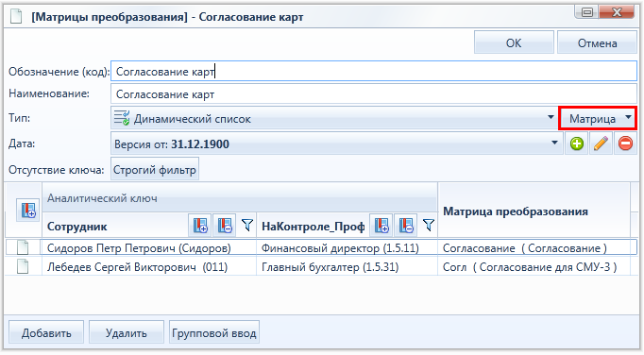
Task: Remove column icon in НаКонтроле_Проф header
Action: point(406,225)
